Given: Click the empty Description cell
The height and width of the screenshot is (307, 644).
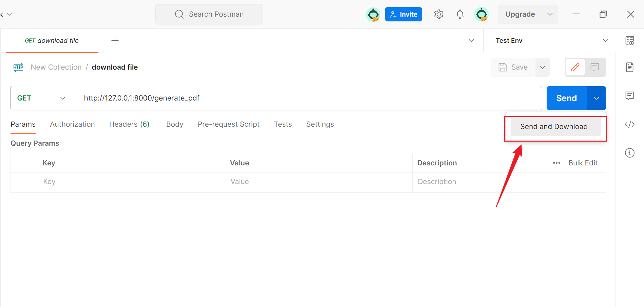Looking at the screenshot, I should coord(509,182).
